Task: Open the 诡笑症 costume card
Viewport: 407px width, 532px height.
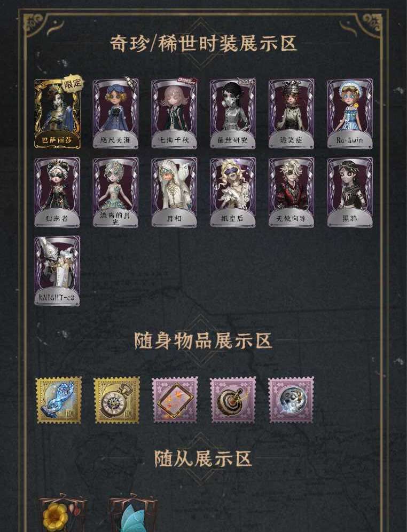Action: (291, 114)
